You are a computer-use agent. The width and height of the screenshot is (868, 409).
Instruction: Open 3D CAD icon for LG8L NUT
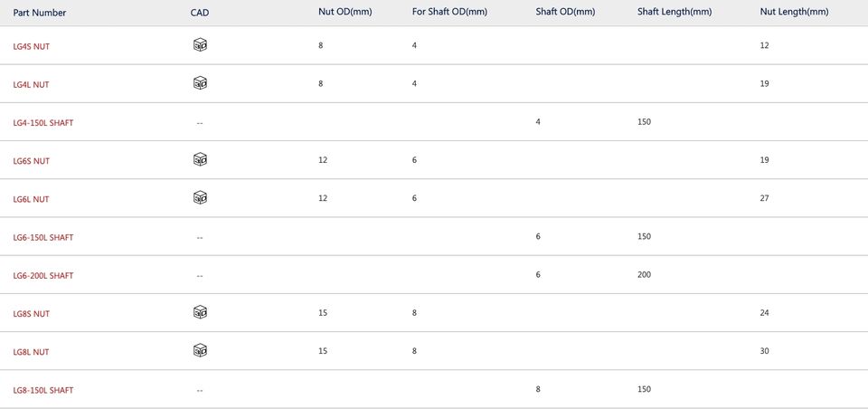click(200, 351)
